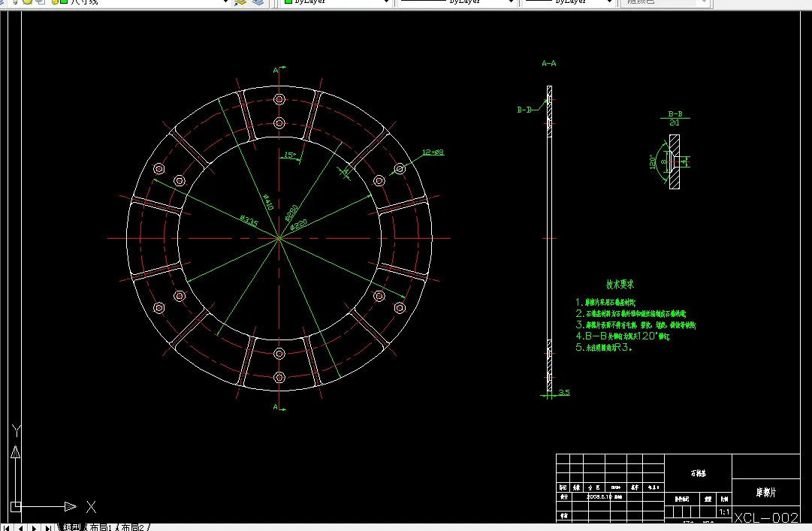Click the 石棉基 material cell in title block
The image size is (812, 531).
pos(698,474)
